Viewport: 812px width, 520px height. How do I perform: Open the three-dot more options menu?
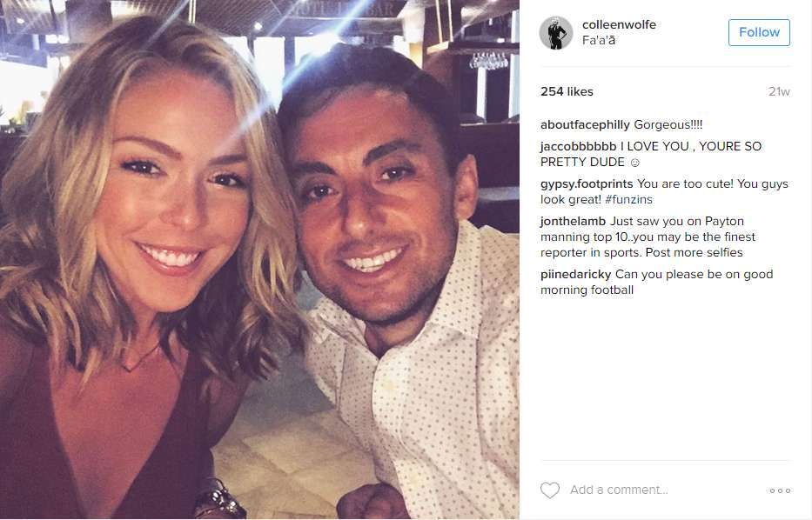(780, 490)
